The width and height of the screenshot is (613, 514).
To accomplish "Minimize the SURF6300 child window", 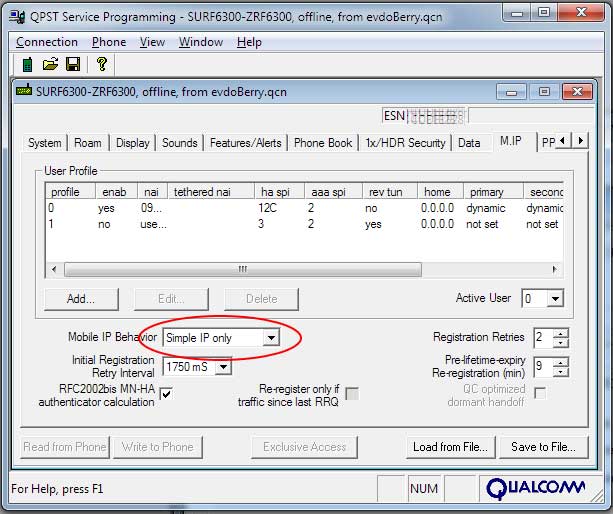I will click(x=511, y=92).
